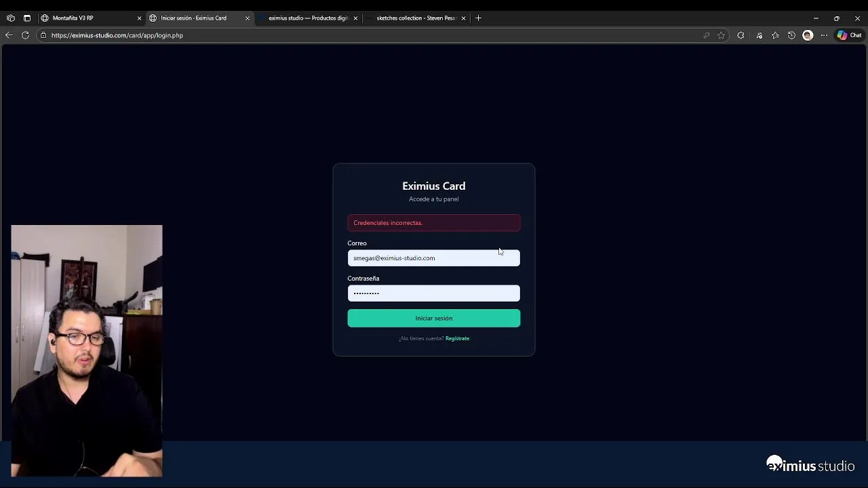
Task: Open the user profile avatar
Action: (x=808, y=35)
